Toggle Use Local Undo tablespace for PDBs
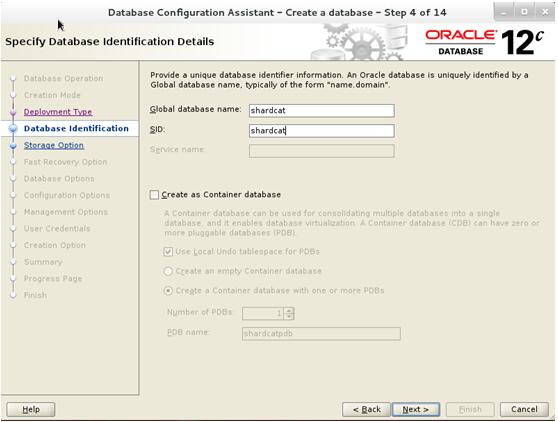The height and width of the screenshot is (422, 558). click(x=168, y=252)
